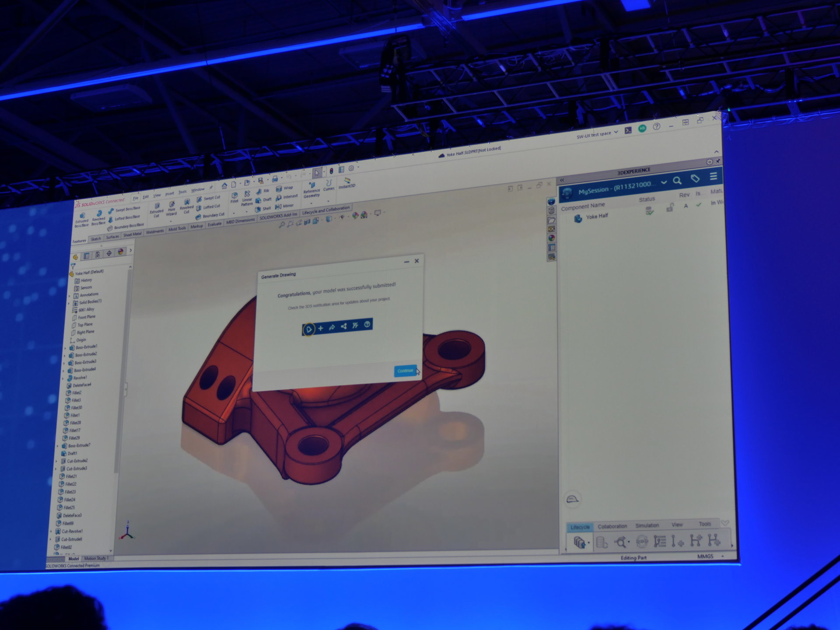The image size is (840, 630).
Task: Expand the Cut-Revolve1 feature node
Action: [51, 532]
